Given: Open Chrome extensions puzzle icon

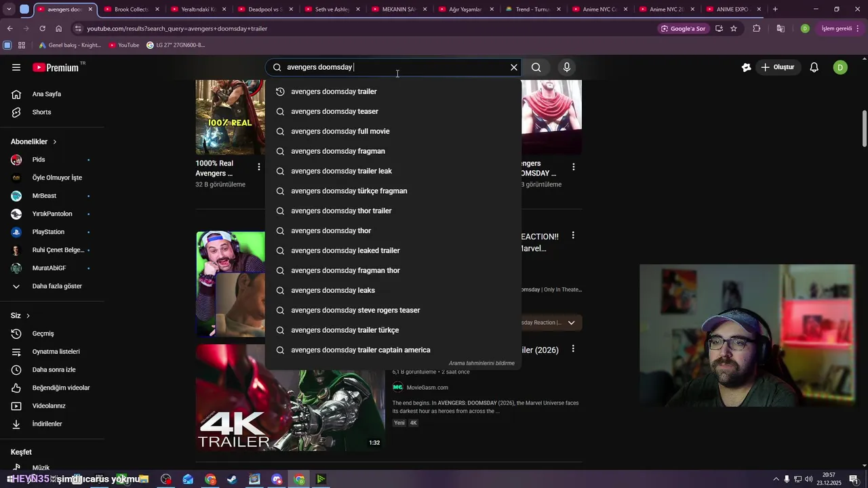Looking at the screenshot, I should click(757, 28).
